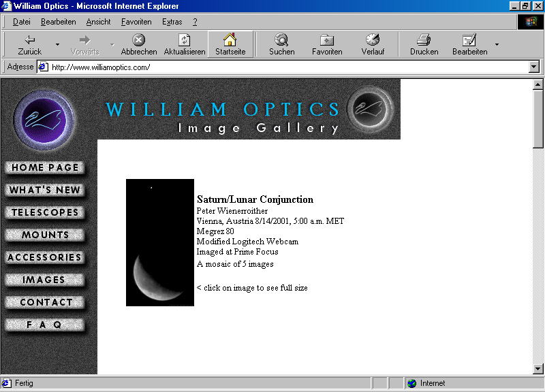Open the Ansicht menu

98,22
